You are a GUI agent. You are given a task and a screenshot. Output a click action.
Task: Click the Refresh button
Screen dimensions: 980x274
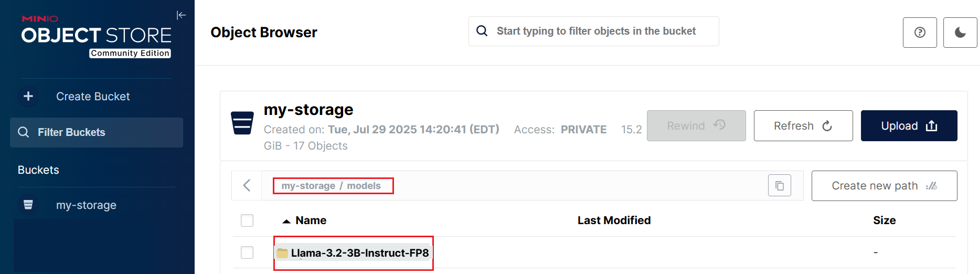click(x=803, y=126)
